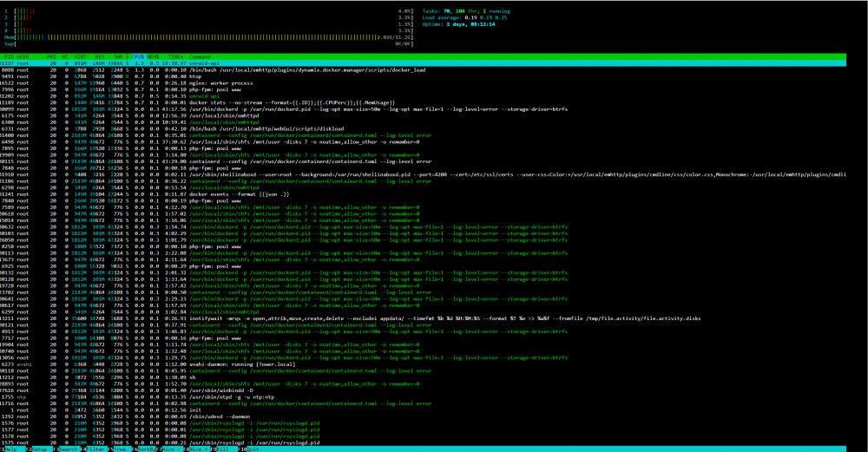Screen dimensions: 868x452
Task: Select the highlighted unraid-api process row
Action: click(x=423, y=63)
